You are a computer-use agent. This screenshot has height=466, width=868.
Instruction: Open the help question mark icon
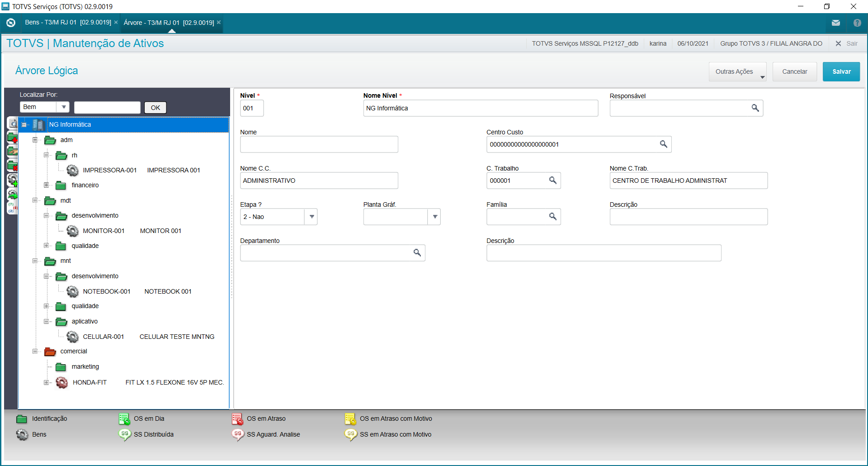click(857, 23)
